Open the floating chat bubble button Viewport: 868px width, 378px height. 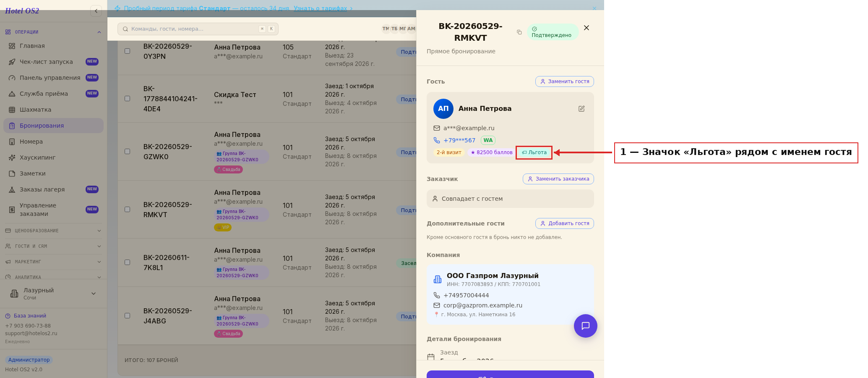(586, 326)
